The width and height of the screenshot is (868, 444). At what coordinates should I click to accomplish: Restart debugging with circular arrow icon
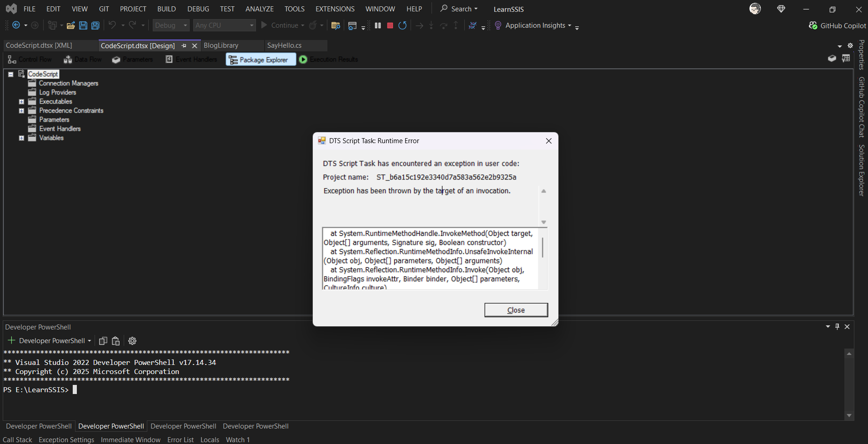pyautogui.click(x=402, y=25)
